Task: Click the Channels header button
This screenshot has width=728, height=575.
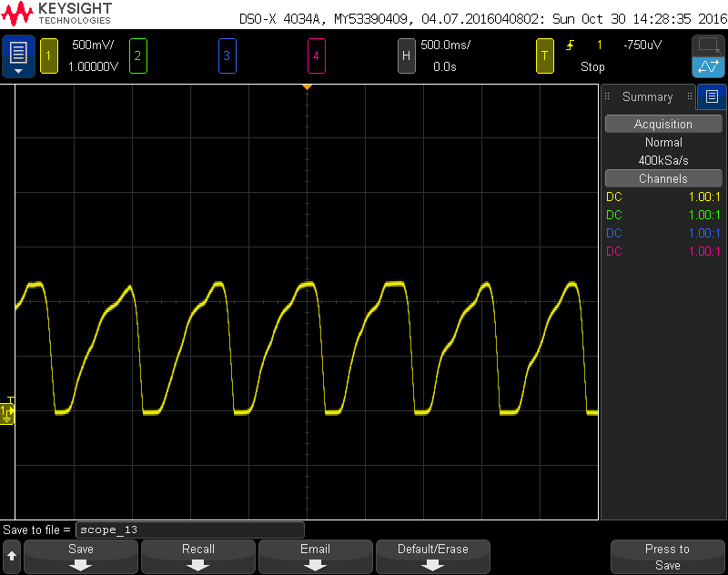Action: pos(663,178)
